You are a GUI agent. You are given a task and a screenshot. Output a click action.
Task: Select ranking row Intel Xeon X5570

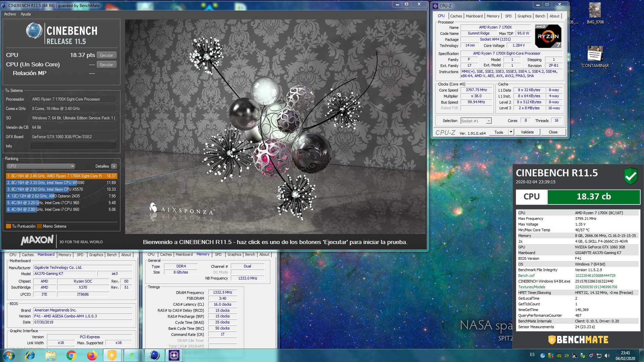click(x=61, y=189)
